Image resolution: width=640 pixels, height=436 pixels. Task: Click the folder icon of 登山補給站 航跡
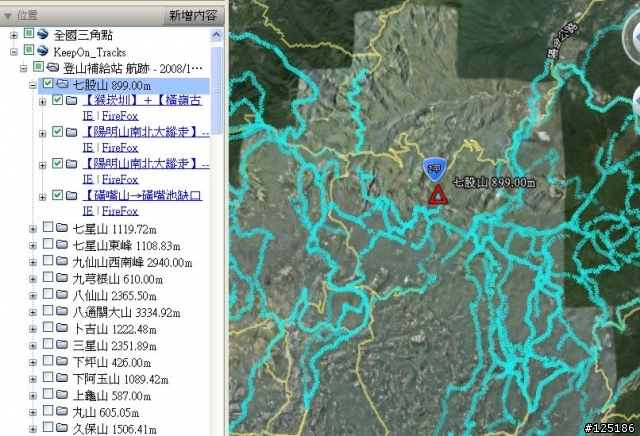tap(53, 67)
